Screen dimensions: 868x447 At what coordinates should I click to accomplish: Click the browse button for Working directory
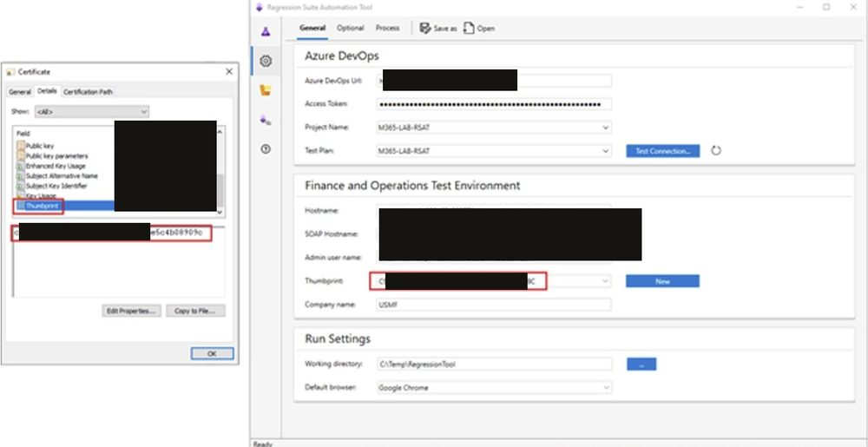pyautogui.click(x=641, y=364)
